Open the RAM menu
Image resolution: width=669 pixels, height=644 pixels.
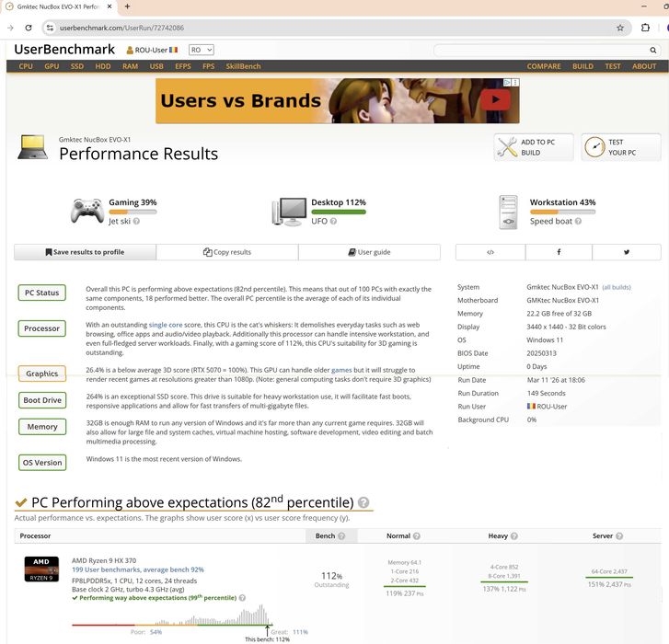(x=130, y=66)
